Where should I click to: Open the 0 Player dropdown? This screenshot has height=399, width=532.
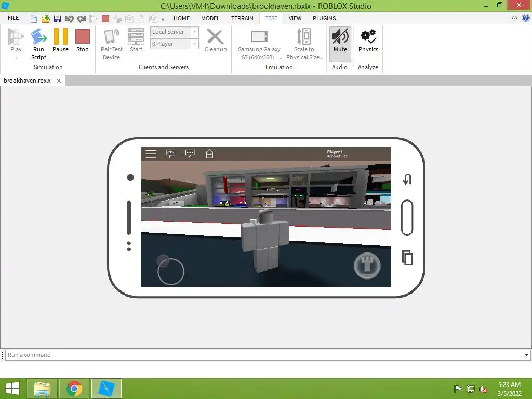tap(175, 44)
